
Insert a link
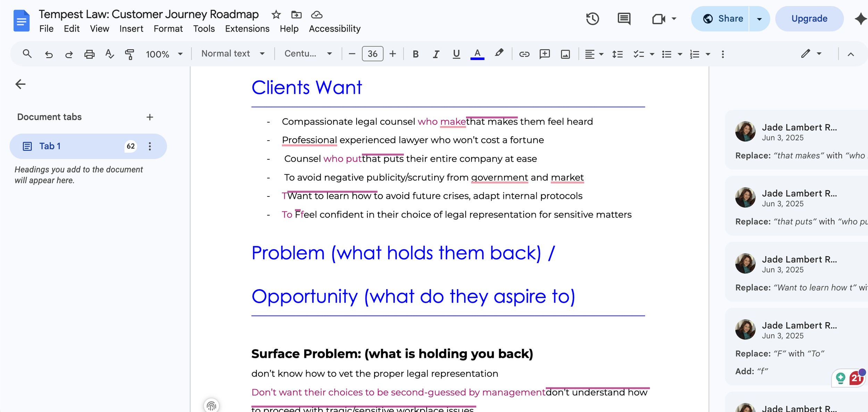click(524, 54)
